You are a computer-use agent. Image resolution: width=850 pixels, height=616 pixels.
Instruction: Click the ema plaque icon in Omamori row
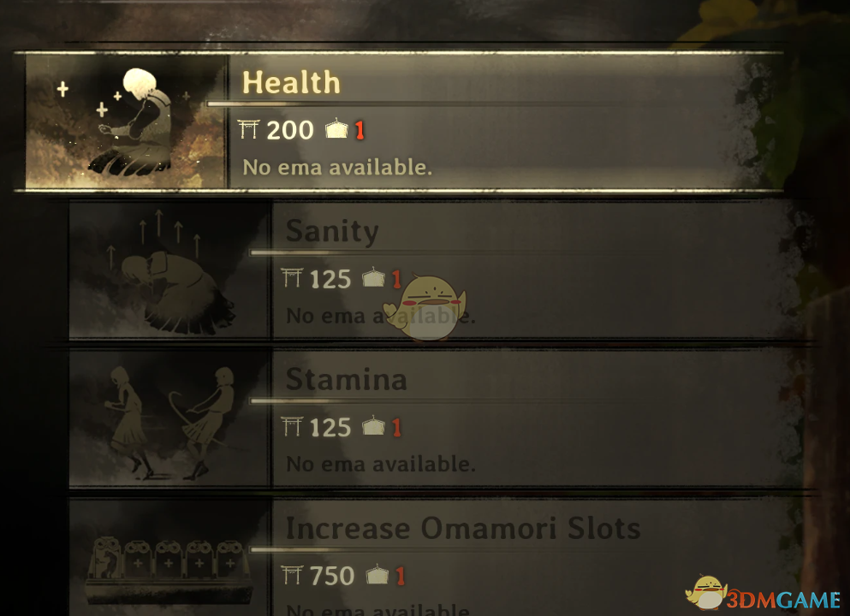[x=377, y=574]
